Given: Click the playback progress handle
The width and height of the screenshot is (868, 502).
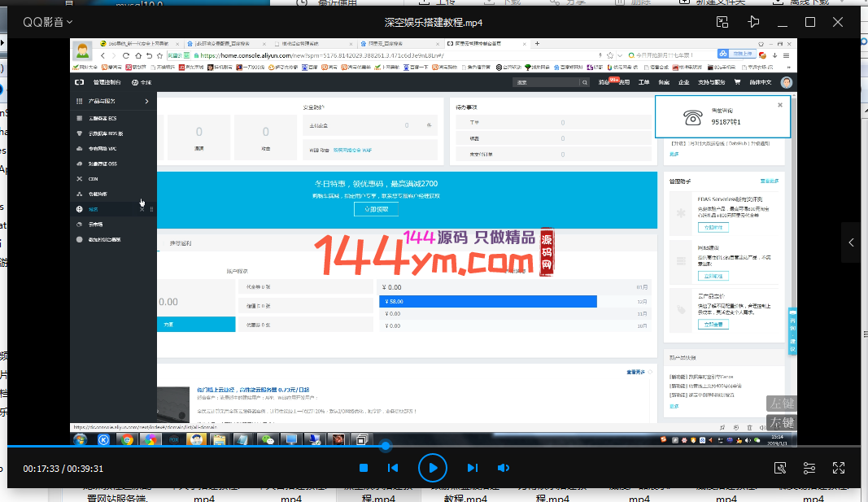Looking at the screenshot, I should (x=386, y=446).
